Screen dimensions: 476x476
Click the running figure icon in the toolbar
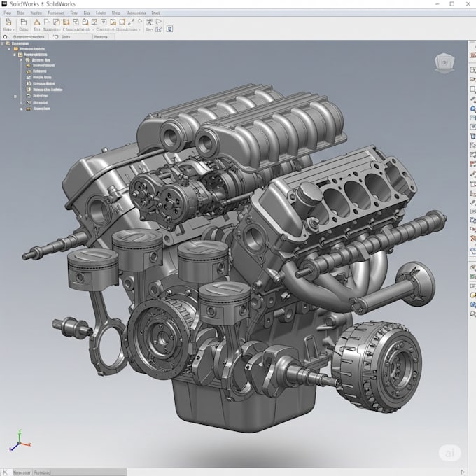tap(150, 22)
